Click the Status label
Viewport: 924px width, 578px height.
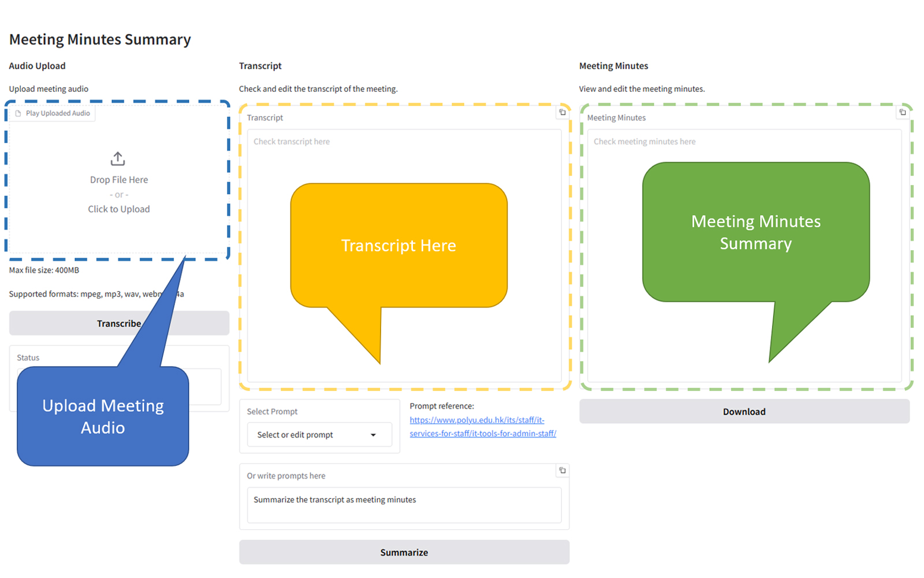(x=28, y=358)
